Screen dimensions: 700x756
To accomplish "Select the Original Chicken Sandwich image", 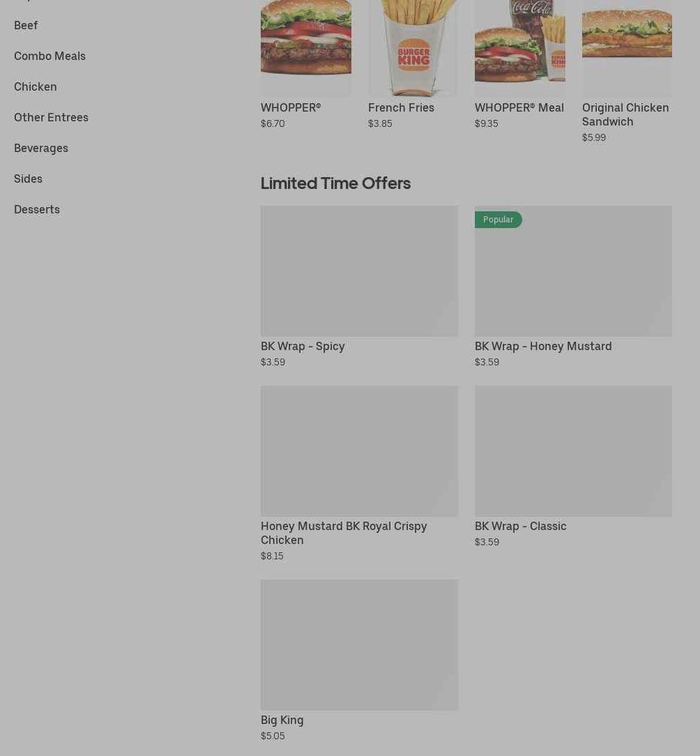I will pos(627,47).
